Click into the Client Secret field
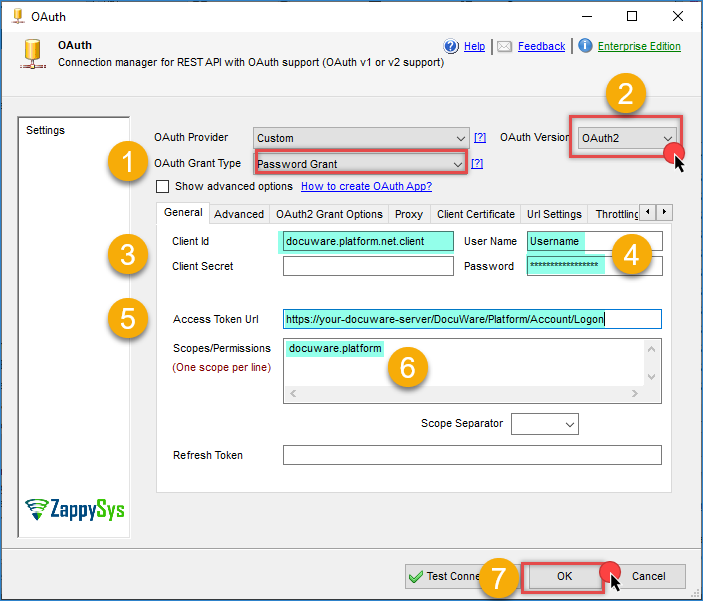Image resolution: width=703 pixels, height=601 pixels. tap(369, 266)
